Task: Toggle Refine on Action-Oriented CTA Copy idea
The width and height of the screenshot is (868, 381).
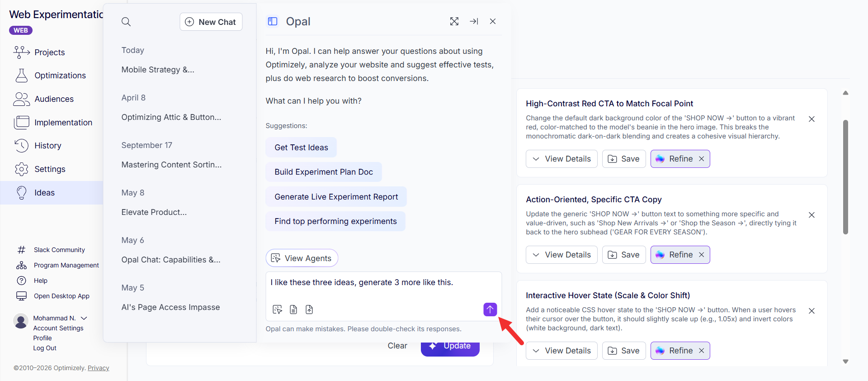Action: pyautogui.click(x=680, y=255)
